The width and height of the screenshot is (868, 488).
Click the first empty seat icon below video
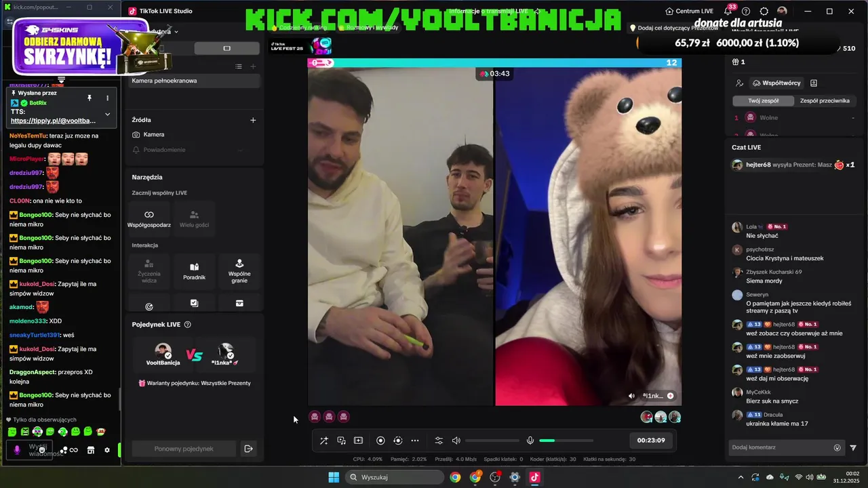click(315, 417)
